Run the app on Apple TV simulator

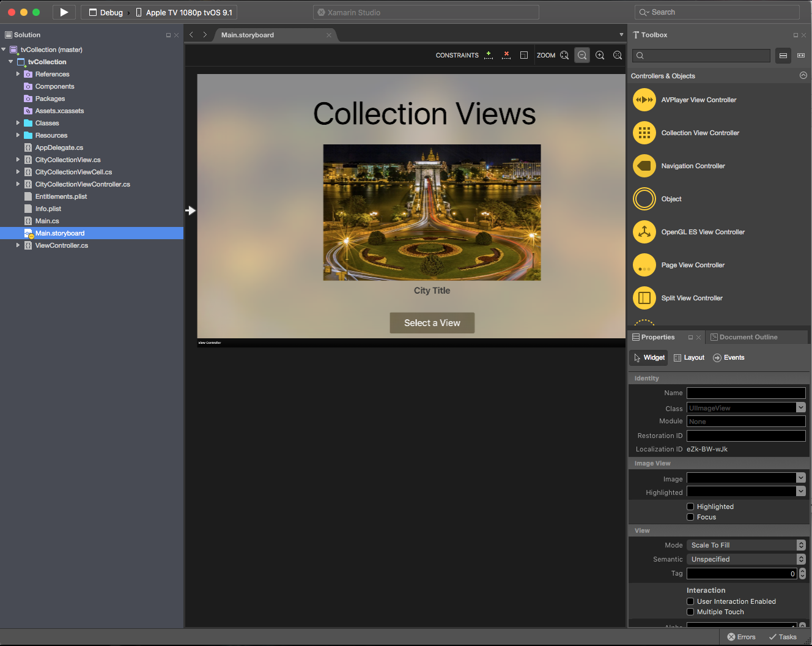[64, 12]
